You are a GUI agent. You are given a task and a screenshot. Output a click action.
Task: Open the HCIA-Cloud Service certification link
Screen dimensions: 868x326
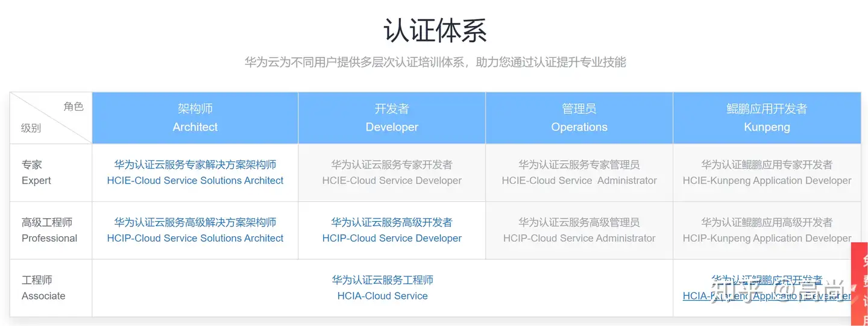(x=382, y=296)
